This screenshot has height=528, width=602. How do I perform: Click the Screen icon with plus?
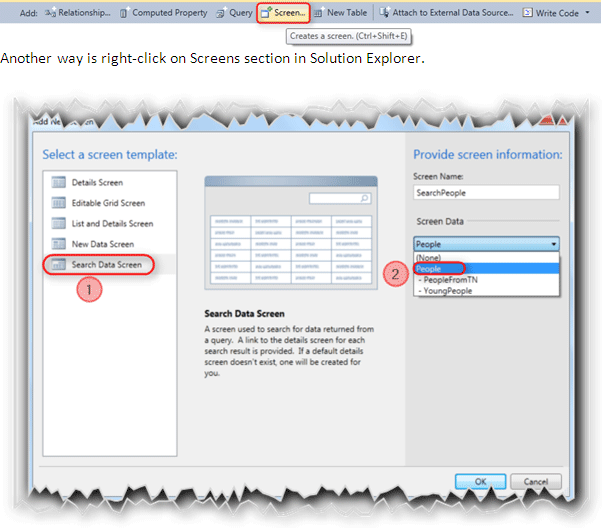[x=266, y=13]
